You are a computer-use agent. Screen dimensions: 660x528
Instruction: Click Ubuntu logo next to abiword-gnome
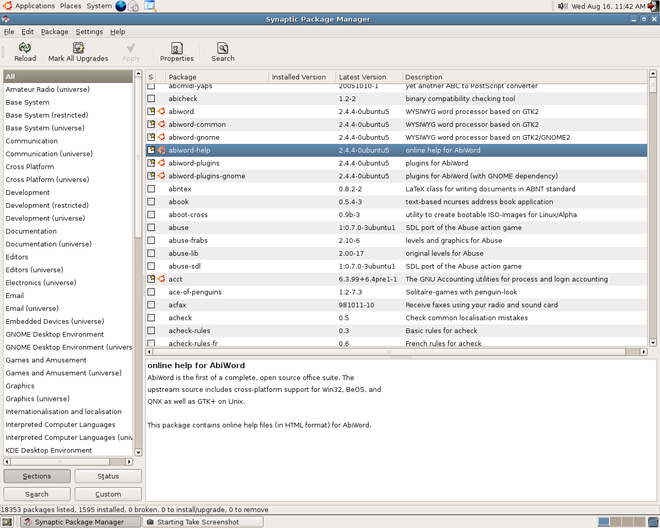[161, 137]
